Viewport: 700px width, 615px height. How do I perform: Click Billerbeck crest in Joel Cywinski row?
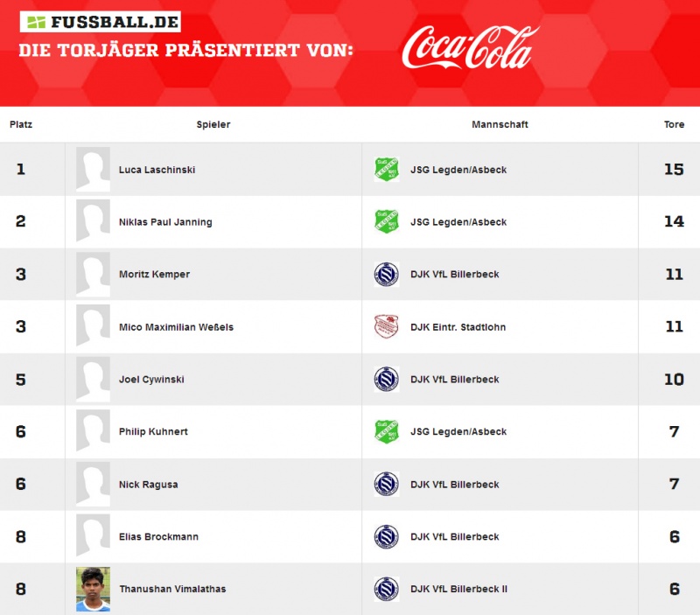pos(387,380)
